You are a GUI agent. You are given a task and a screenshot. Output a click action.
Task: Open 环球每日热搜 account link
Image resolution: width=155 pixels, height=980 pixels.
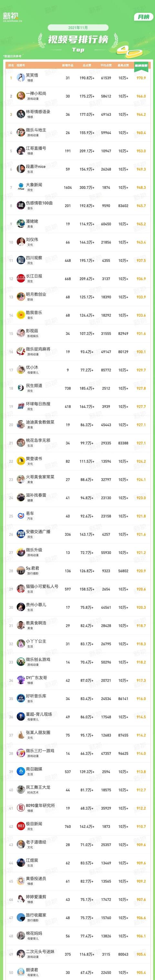38,404
